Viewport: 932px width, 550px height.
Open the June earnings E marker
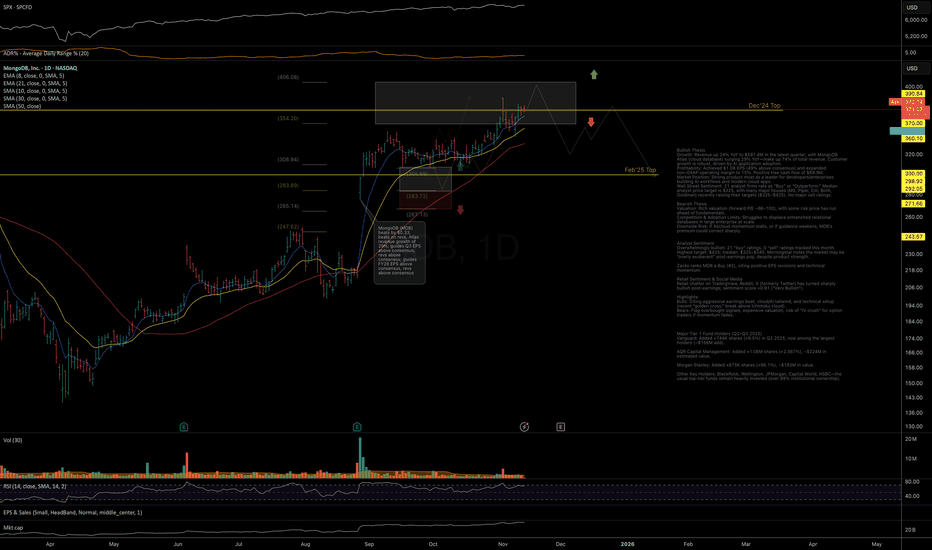[x=184, y=427]
